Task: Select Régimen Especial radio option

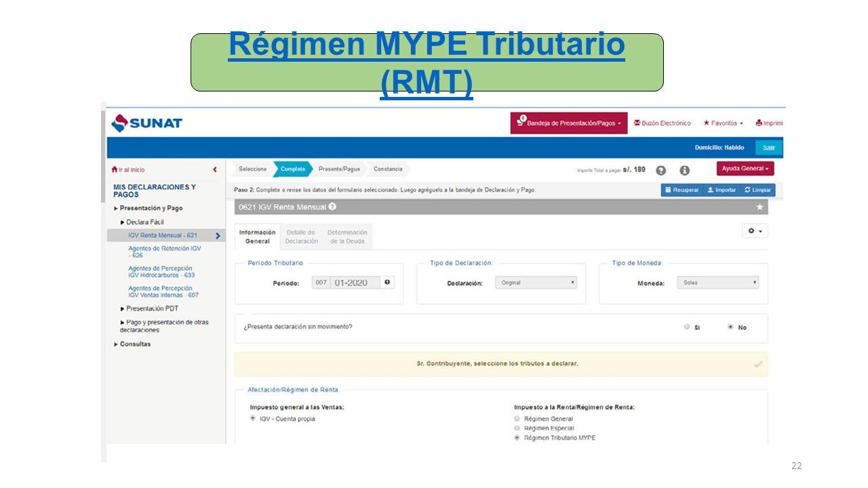Action: tap(517, 428)
